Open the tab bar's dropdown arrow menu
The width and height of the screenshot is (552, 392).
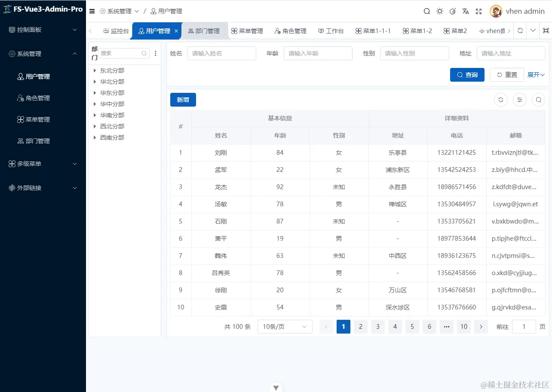click(533, 31)
